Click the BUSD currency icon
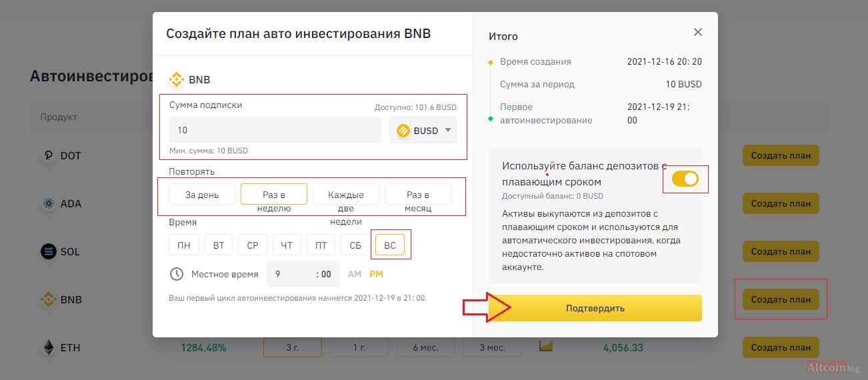868x380 pixels. click(x=403, y=131)
